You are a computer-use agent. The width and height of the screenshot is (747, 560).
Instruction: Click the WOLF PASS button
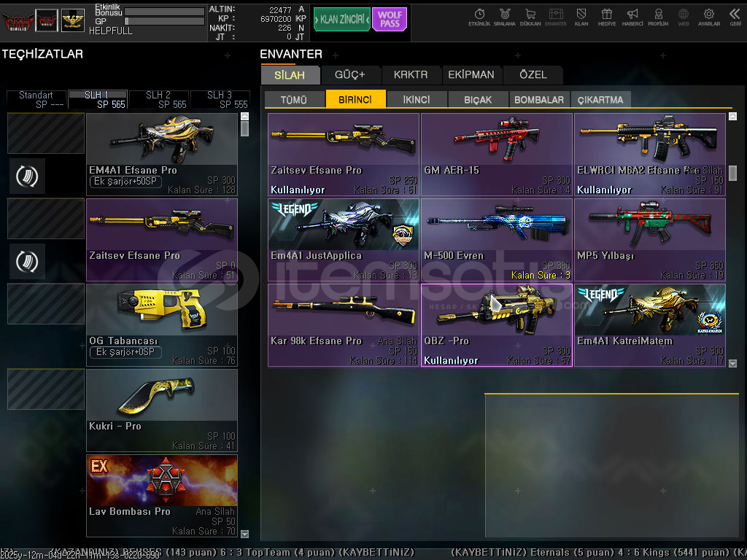point(390,20)
